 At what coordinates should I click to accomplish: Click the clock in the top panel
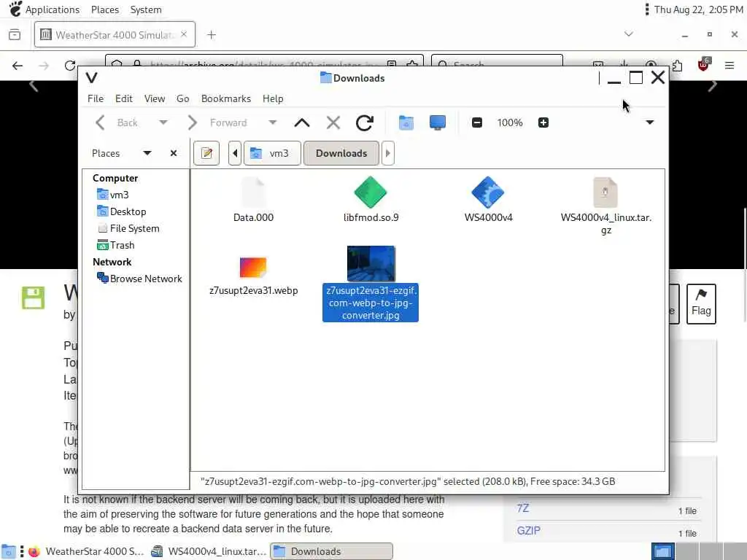coord(698,9)
